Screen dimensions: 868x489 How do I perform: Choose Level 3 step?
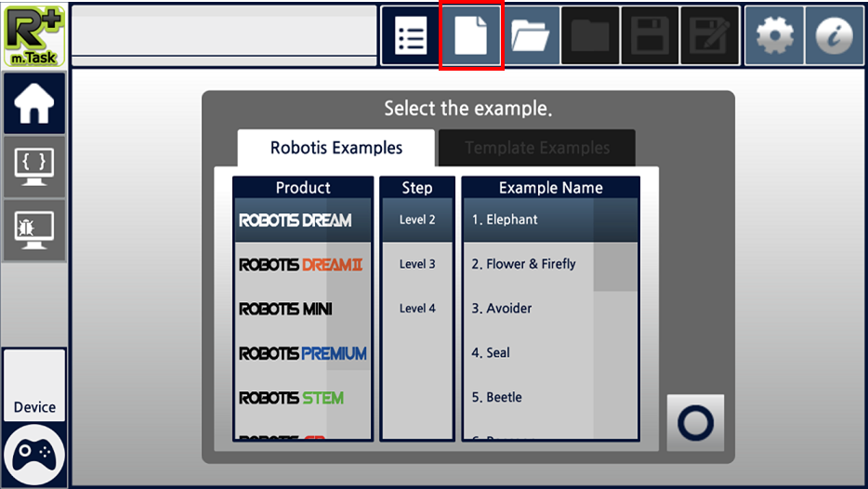pyautogui.click(x=417, y=264)
